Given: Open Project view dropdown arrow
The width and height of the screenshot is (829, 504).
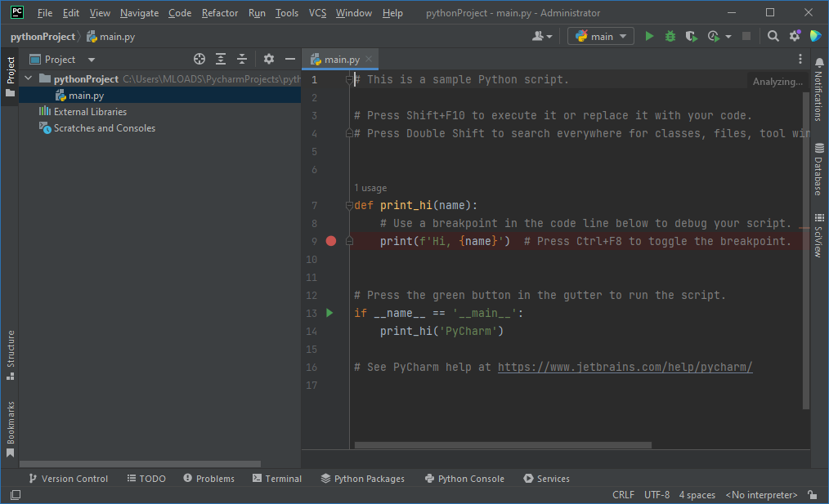Looking at the screenshot, I should tap(92, 60).
